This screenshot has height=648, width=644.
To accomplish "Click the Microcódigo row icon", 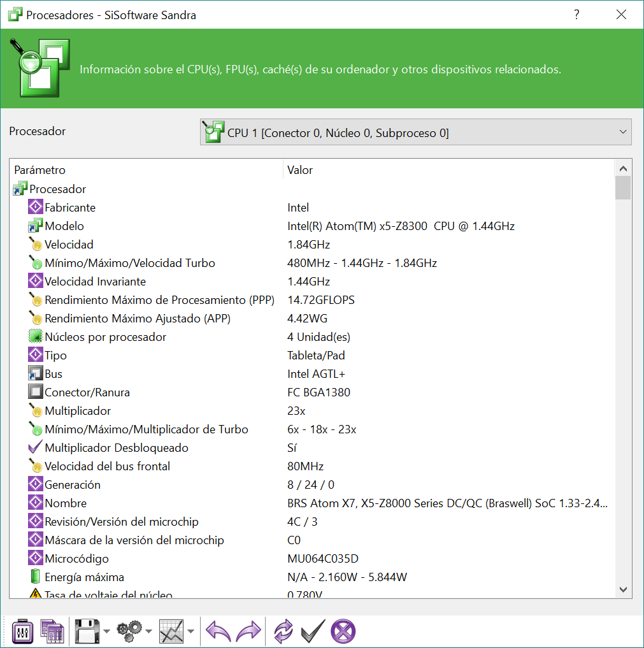I will [x=36, y=558].
